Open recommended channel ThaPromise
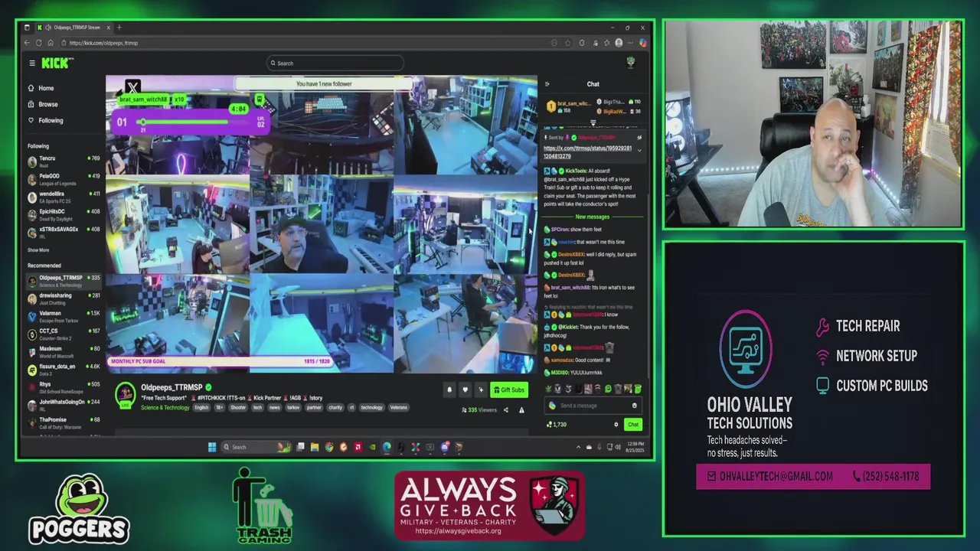Screen dimensions: 980x551 64,422
